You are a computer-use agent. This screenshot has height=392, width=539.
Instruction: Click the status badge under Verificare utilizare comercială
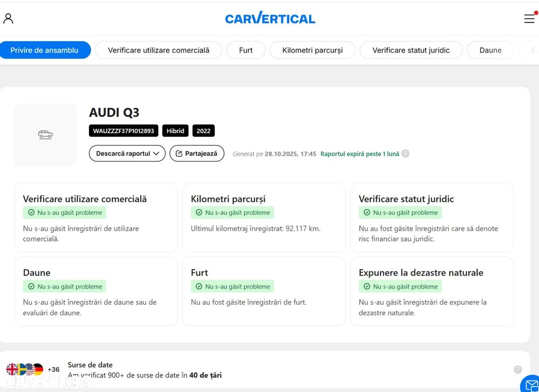(x=65, y=212)
